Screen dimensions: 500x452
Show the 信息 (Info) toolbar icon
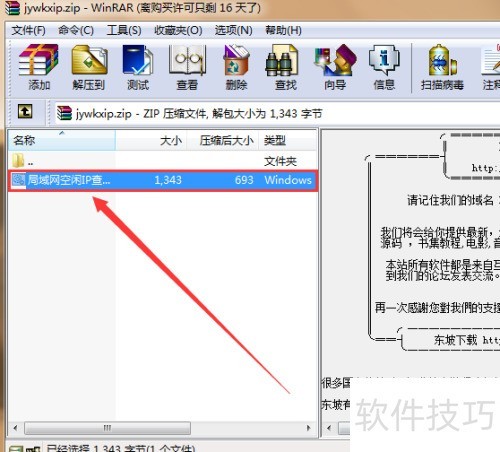(384, 60)
